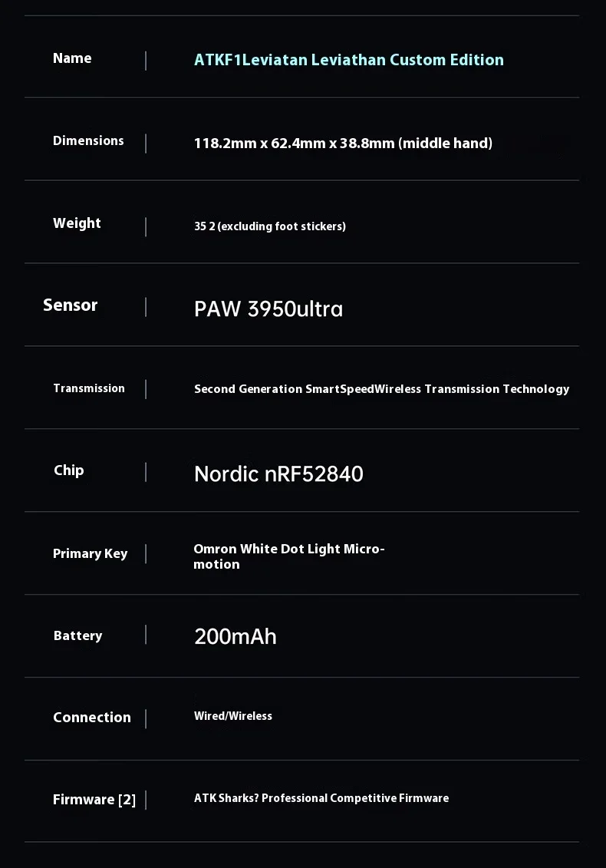Select the Omron White Dot Light Micro-motion text
The height and width of the screenshot is (868, 606).
pyautogui.click(x=288, y=556)
